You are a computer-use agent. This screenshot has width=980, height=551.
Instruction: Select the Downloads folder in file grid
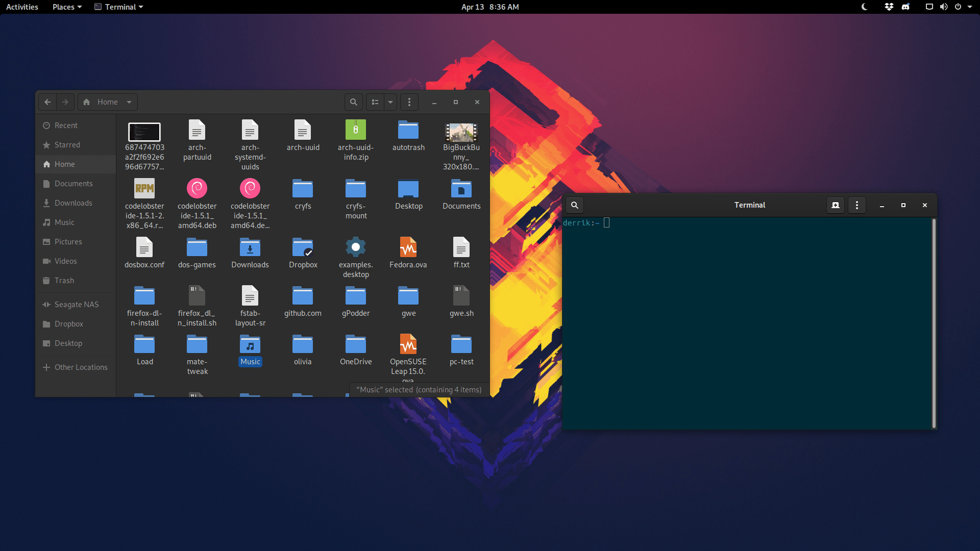click(250, 247)
